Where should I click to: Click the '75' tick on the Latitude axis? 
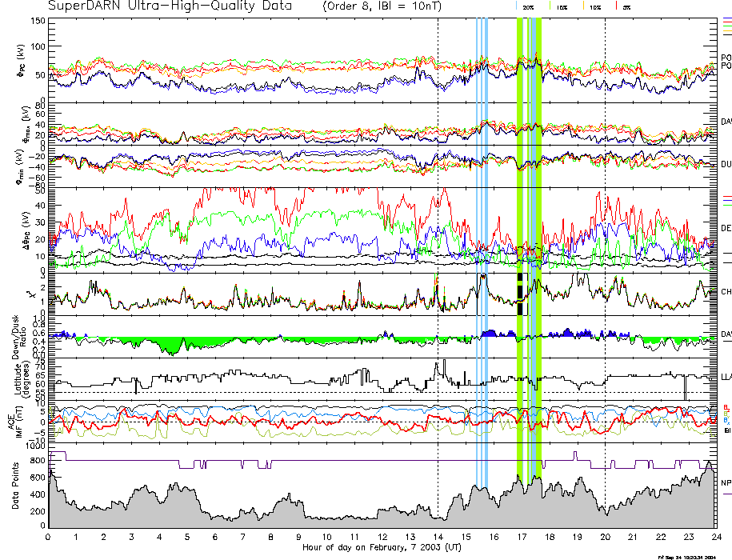[x=40, y=361]
